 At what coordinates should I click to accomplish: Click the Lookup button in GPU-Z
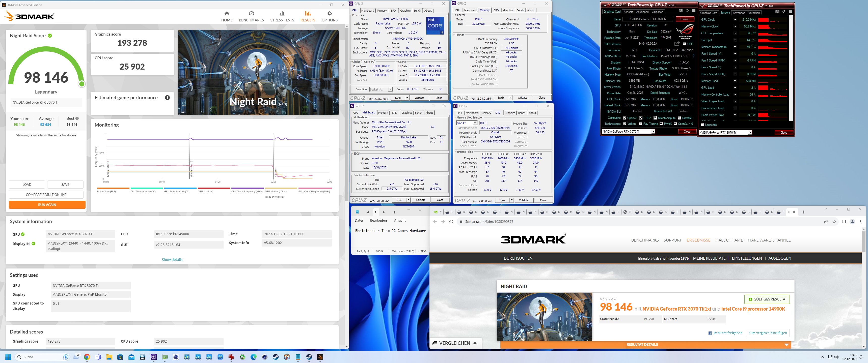pos(685,19)
